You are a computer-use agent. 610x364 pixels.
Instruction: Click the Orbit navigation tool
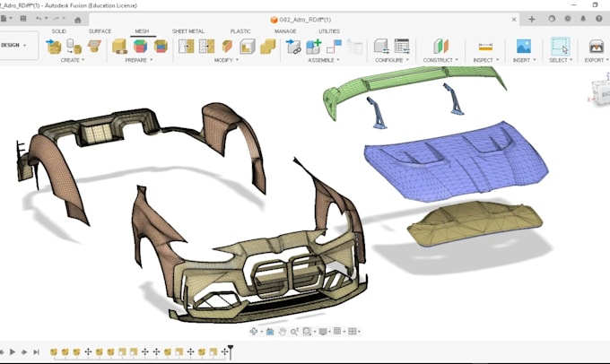click(254, 332)
